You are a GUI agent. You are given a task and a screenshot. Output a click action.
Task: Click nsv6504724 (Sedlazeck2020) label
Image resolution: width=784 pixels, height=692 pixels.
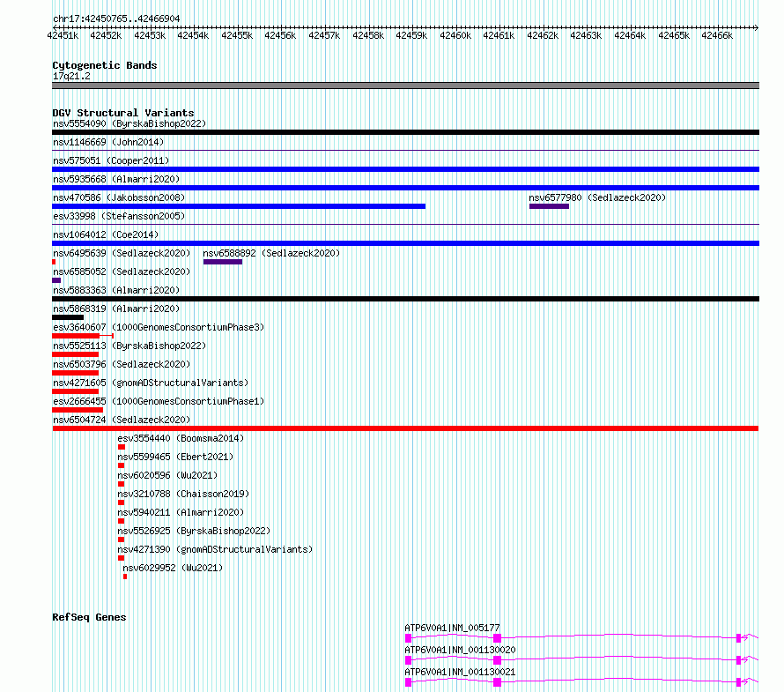click(122, 420)
